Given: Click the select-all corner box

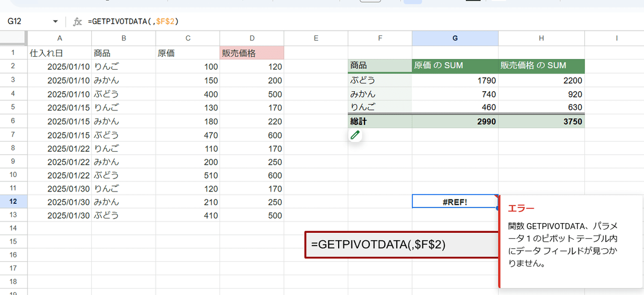Looking at the screenshot, I should [x=13, y=38].
